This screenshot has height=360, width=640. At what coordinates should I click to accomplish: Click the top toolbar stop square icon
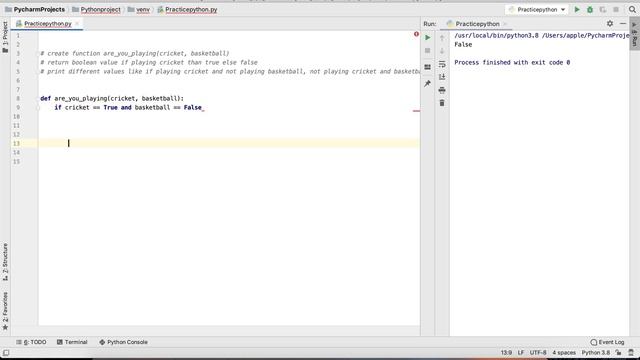(x=616, y=9)
